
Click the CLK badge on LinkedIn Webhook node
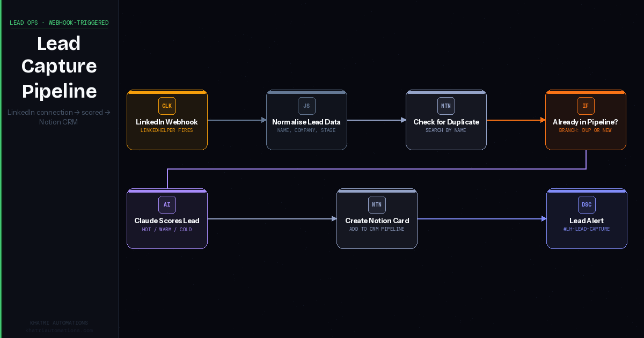(167, 106)
